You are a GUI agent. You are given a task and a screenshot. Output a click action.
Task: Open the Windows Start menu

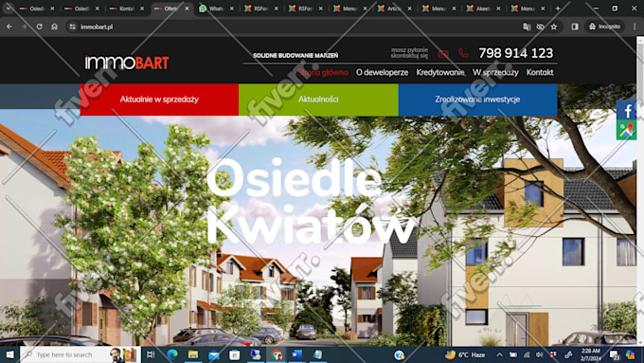pyautogui.click(x=9, y=354)
